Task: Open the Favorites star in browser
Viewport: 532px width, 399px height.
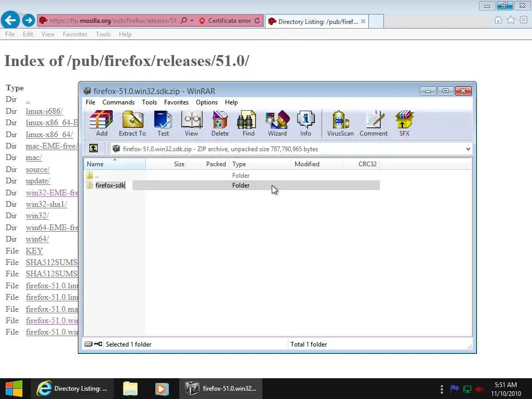Action: tap(511, 20)
